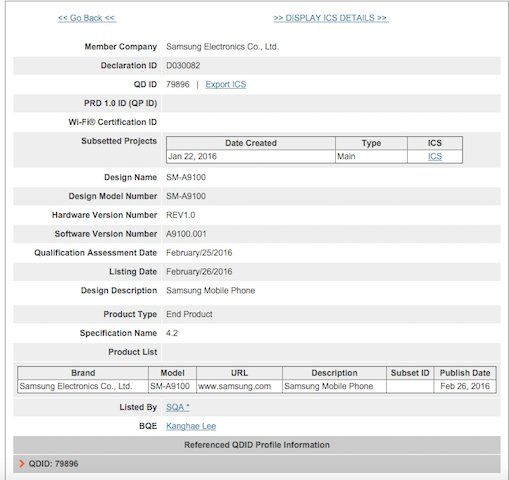Viewport: 509px width, 480px height.
Task: Open Kanghae Lee BQE profile link
Action: pyautogui.click(x=191, y=426)
